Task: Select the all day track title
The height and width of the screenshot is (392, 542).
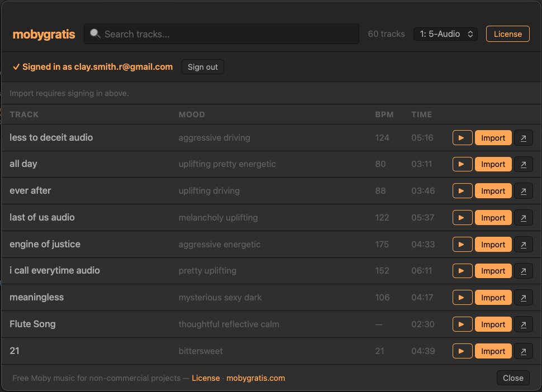Action: coord(23,164)
